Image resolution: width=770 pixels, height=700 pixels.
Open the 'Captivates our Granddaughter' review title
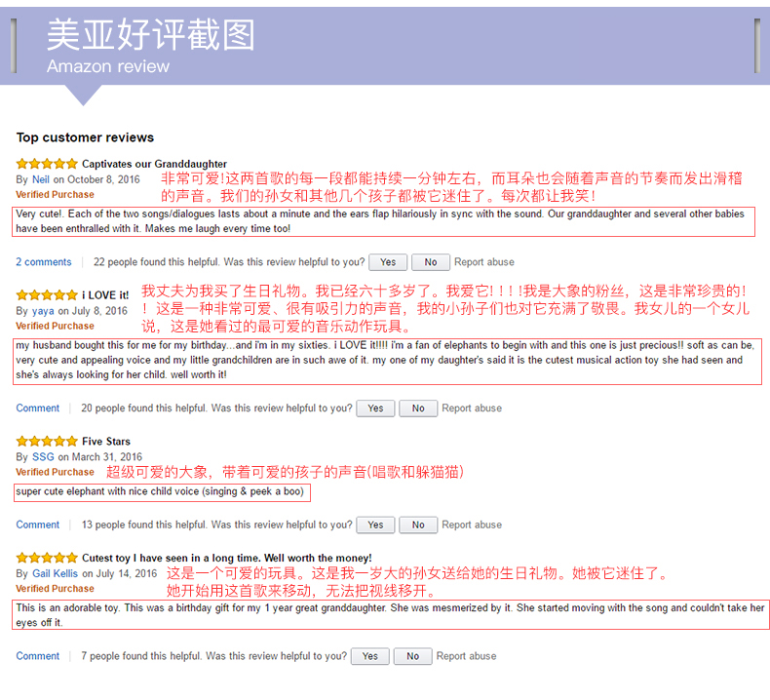coord(154,164)
